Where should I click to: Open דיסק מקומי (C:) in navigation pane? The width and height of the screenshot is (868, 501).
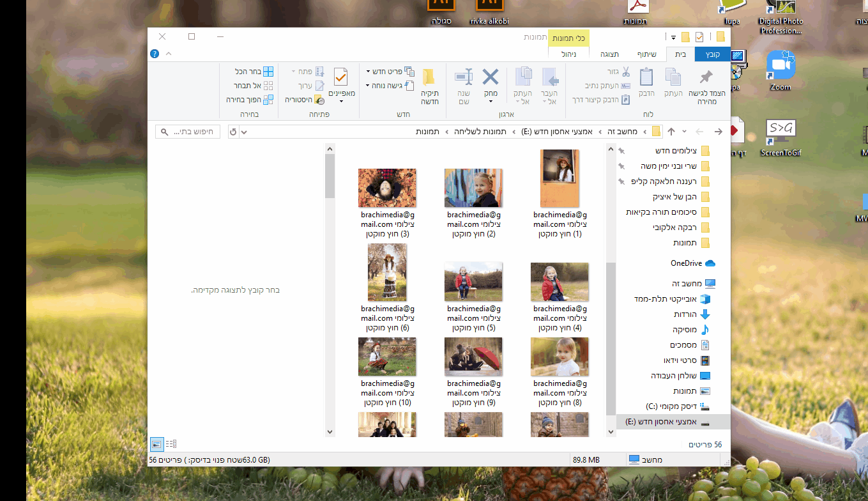(x=677, y=406)
